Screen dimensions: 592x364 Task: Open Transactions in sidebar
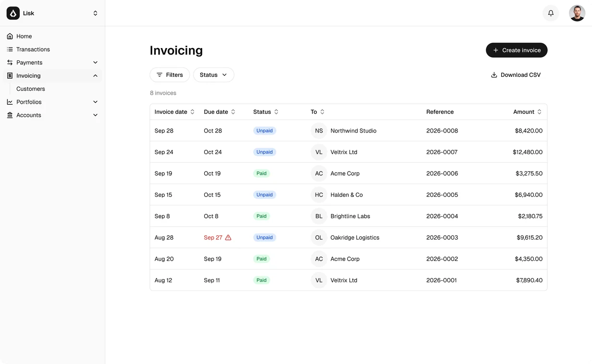tap(52, 49)
